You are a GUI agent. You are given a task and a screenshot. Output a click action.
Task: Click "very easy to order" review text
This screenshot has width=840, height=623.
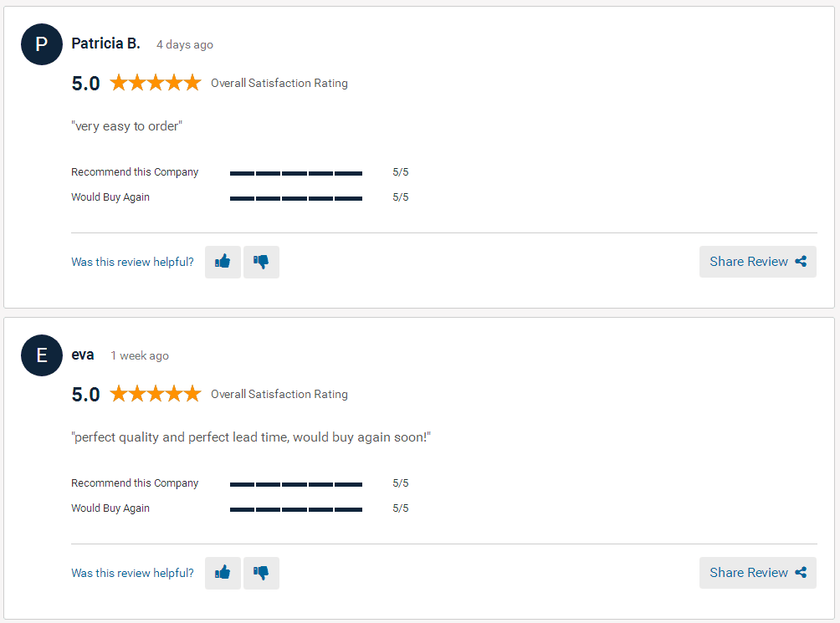(x=127, y=126)
